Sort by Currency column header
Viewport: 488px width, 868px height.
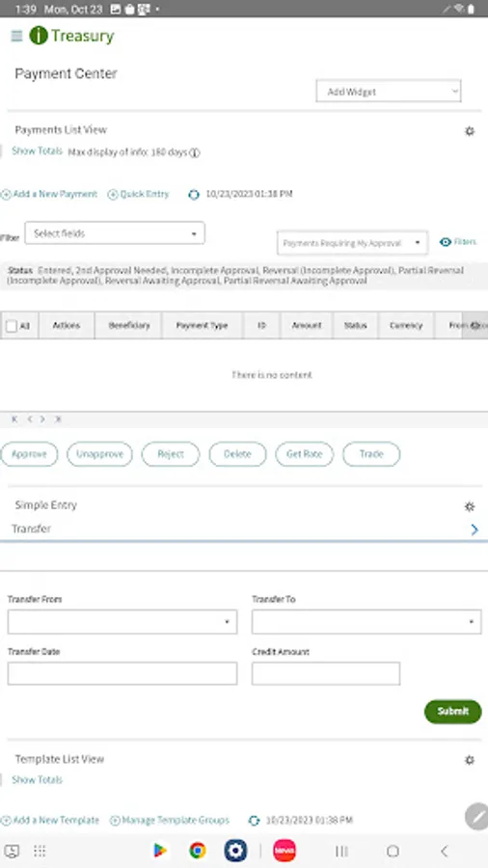point(406,326)
